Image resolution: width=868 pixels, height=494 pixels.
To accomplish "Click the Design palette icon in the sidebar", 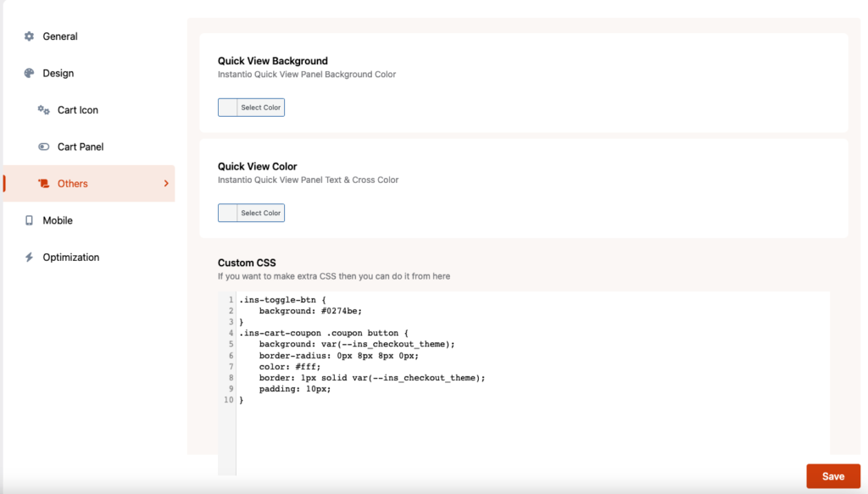I will pyautogui.click(x=29, y=73).
